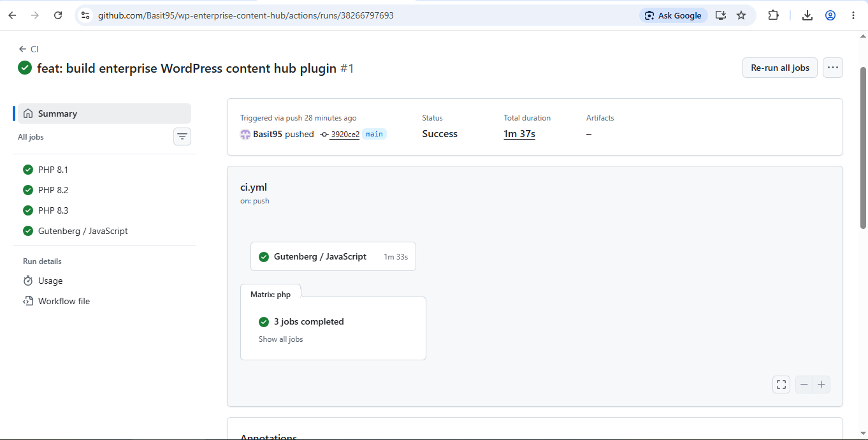Click "Triggered via push 28 minutes ago" text
The image size is (868, 440).
pyautogui.click(x=298, y=118)
